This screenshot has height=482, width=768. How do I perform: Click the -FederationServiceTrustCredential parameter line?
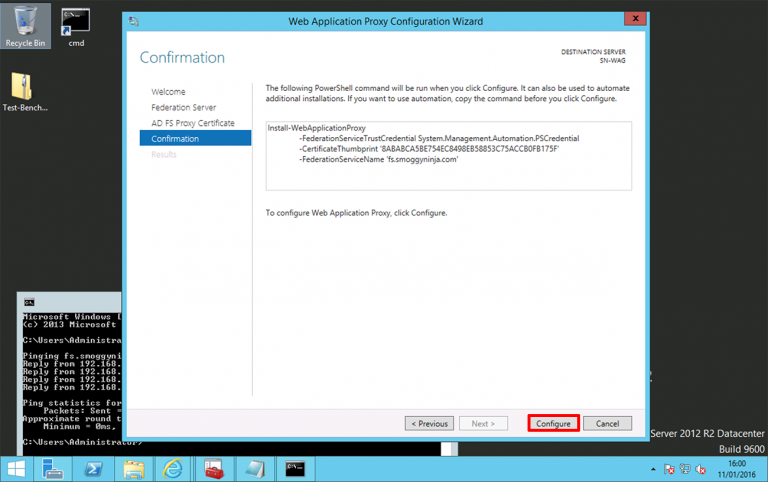pyautogui.click(x=439, y=138)
